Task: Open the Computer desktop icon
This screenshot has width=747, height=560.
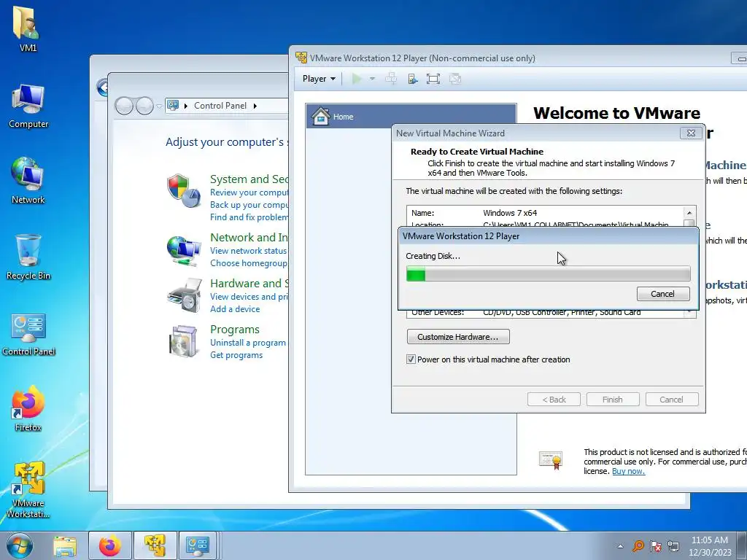Action: (28, 106)
